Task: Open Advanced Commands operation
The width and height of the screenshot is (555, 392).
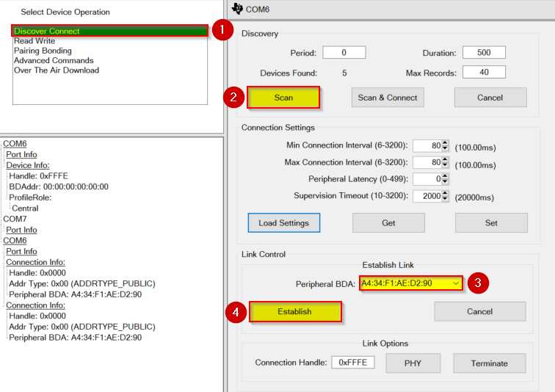Action: [54, 60]
